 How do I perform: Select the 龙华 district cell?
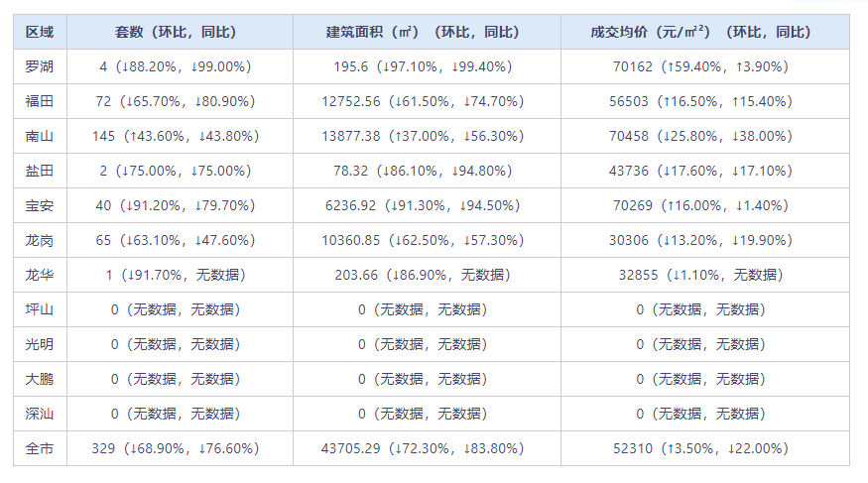(x=40, y=275)
